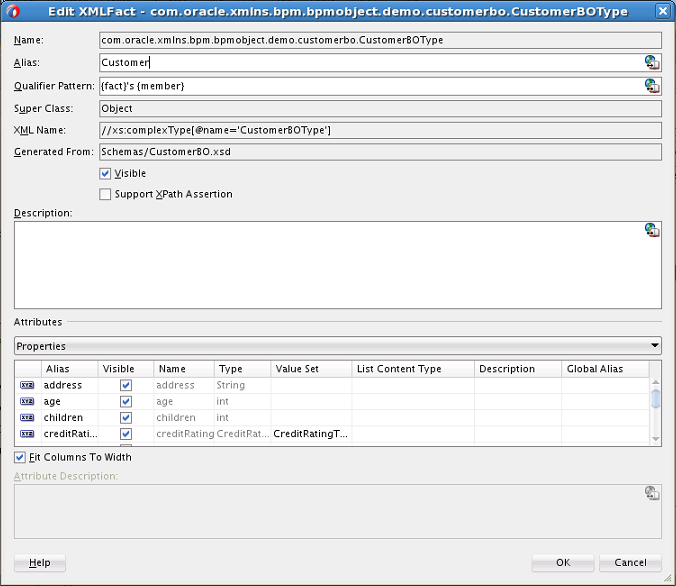Toggle visibility of age attribute

click(126, 401)
